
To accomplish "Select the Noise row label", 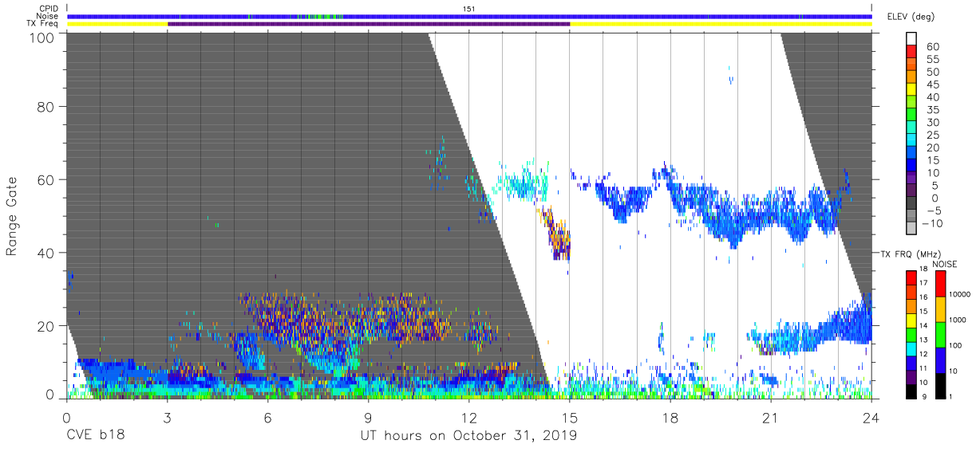I will click(48, 16).
